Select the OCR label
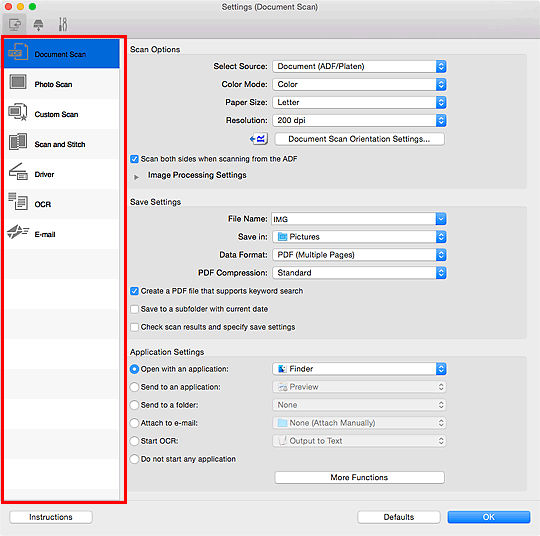540x536 pixels. click(x=43, y=204)
